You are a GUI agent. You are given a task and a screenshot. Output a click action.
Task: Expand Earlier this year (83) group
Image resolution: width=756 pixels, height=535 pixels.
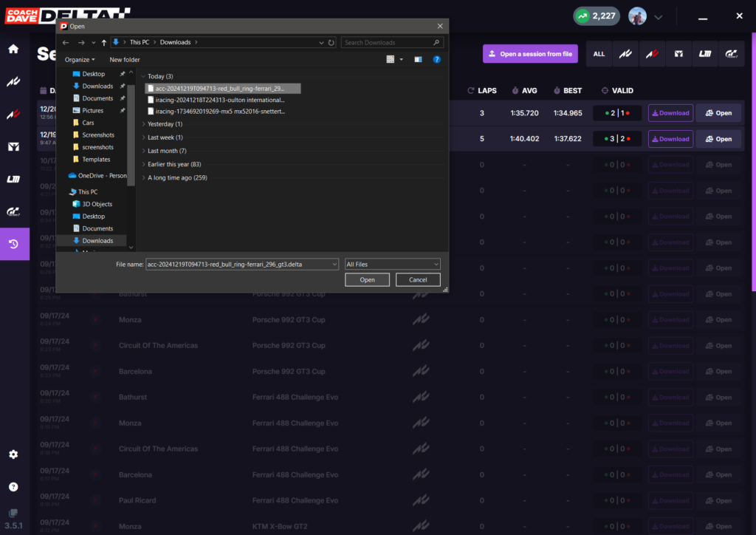tap(143, 165)
